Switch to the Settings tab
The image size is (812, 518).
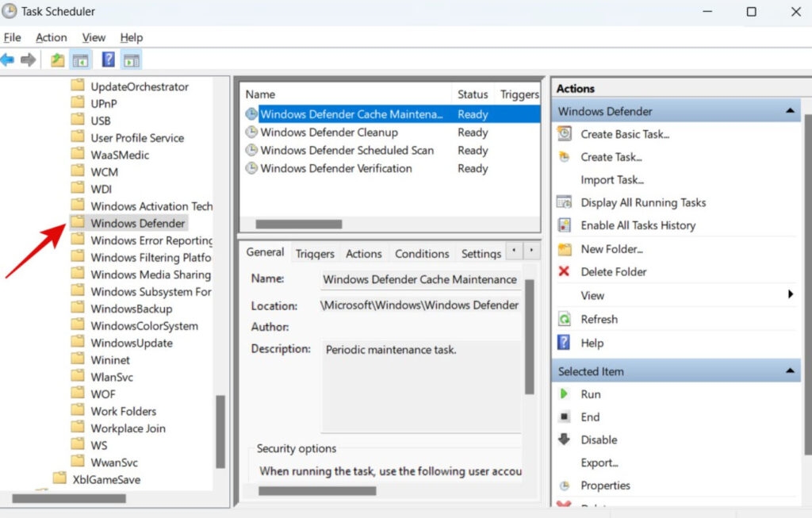coord(481,253)
